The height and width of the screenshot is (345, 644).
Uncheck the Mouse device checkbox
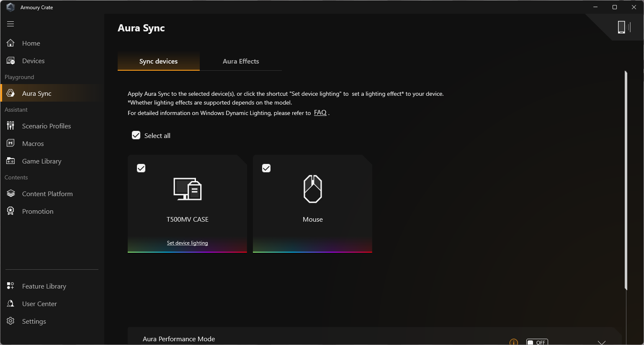(266, 168)
